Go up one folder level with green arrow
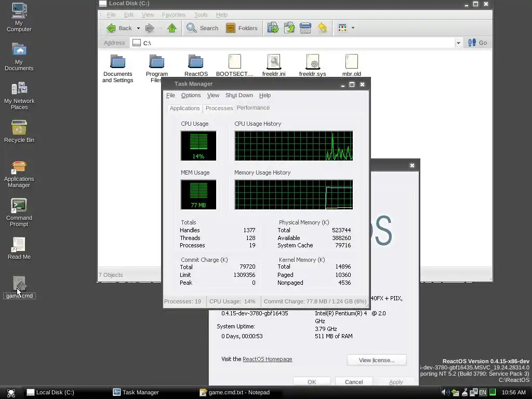The height and width of the screenshot is (399, 532). click(x=172, y=28)
